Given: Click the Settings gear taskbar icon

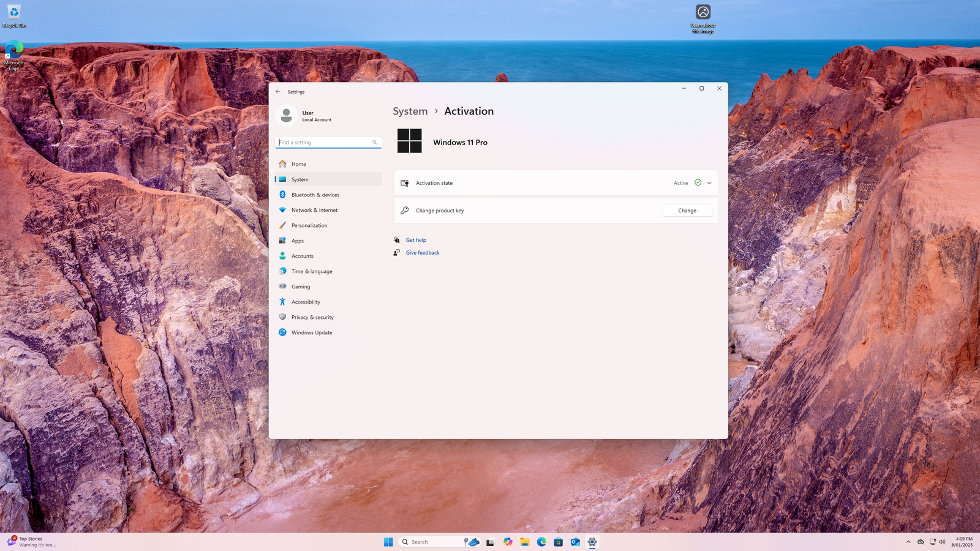Looking at the screenshot, I should click(x=592, y=542).
